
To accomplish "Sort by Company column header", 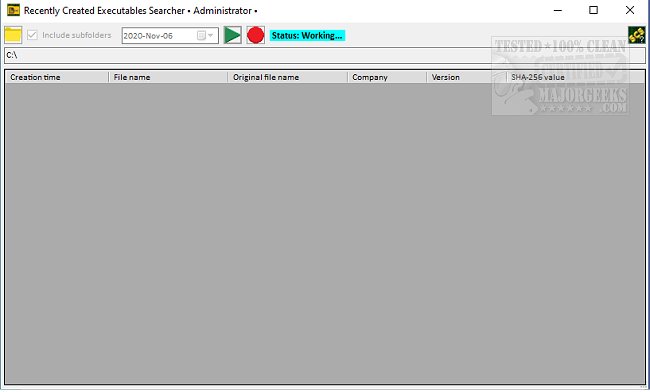I will point(387,77).
